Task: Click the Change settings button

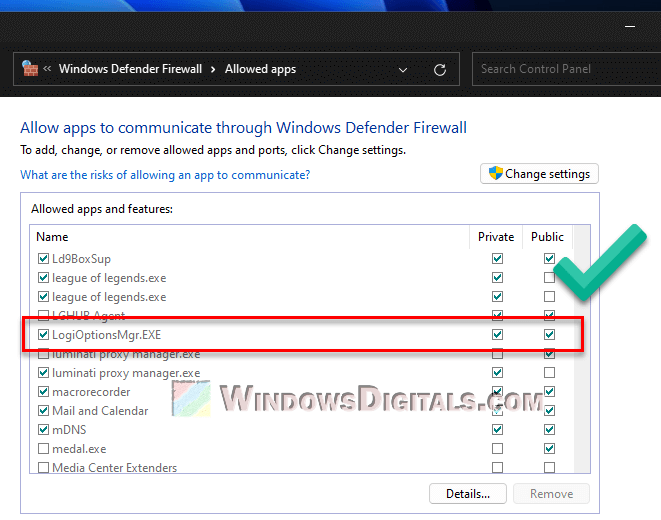Action: tap(539, 174)
